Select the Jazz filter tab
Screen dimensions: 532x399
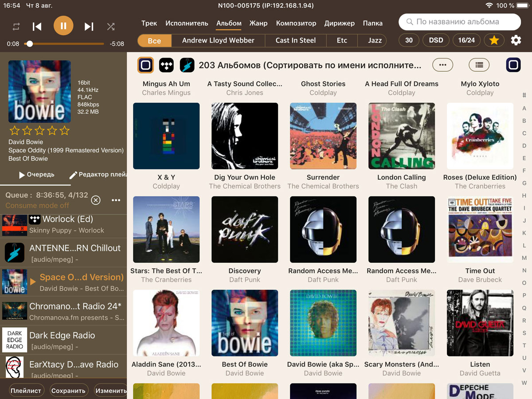point(375,40)
